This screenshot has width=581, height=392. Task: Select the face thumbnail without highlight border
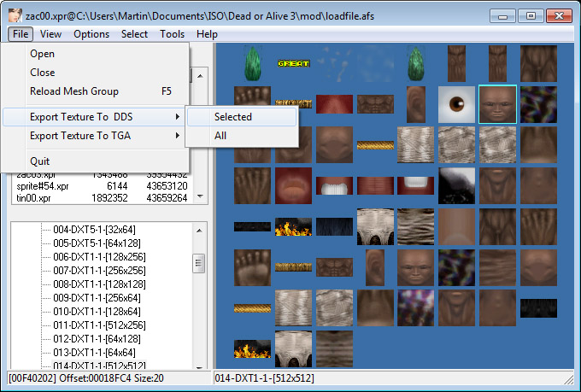[x=416, y=267]
